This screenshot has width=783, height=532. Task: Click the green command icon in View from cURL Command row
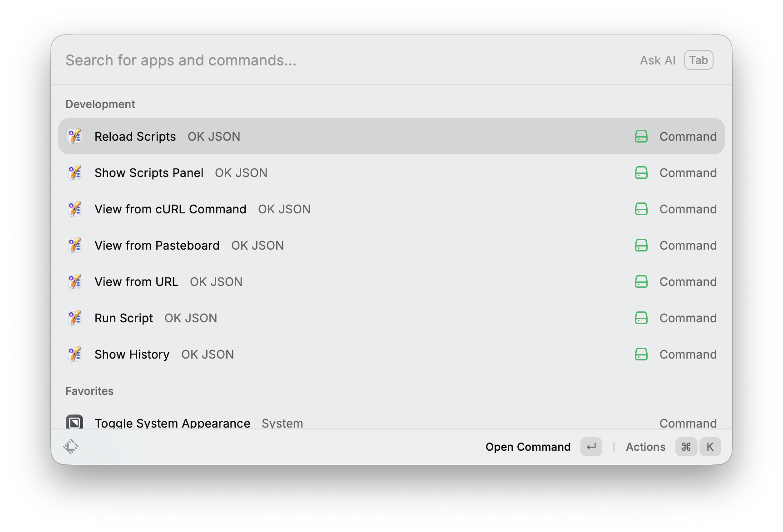point(641,209)
